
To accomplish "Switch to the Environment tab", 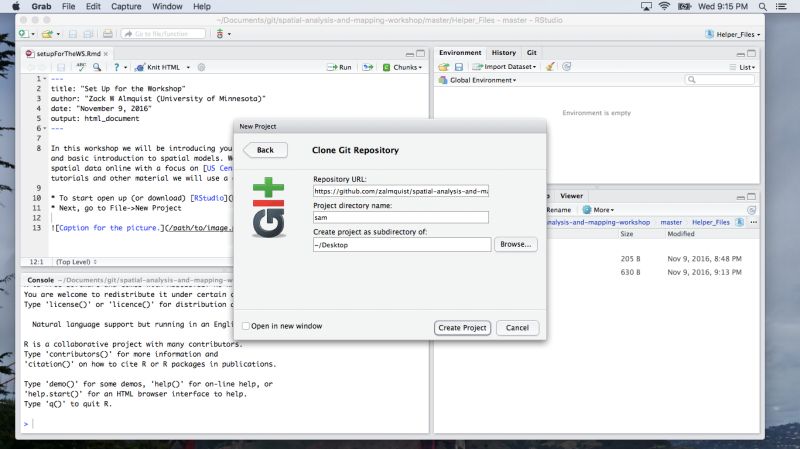I will point(460,53).
